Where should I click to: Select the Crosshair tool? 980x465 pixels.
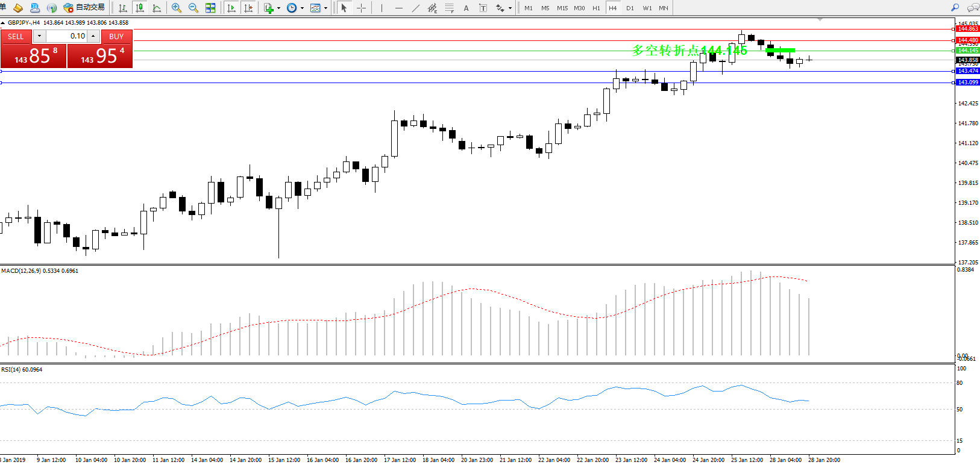point(361,8)
